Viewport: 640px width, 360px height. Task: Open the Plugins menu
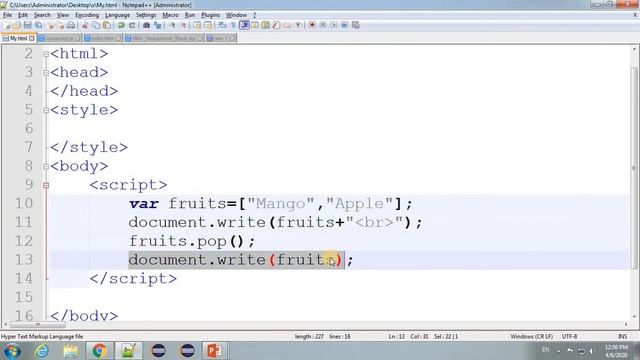click(x=211, y=15)
